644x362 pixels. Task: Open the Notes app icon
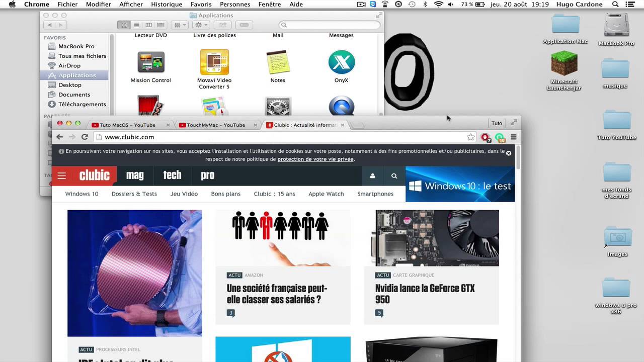tap(278, 62)
